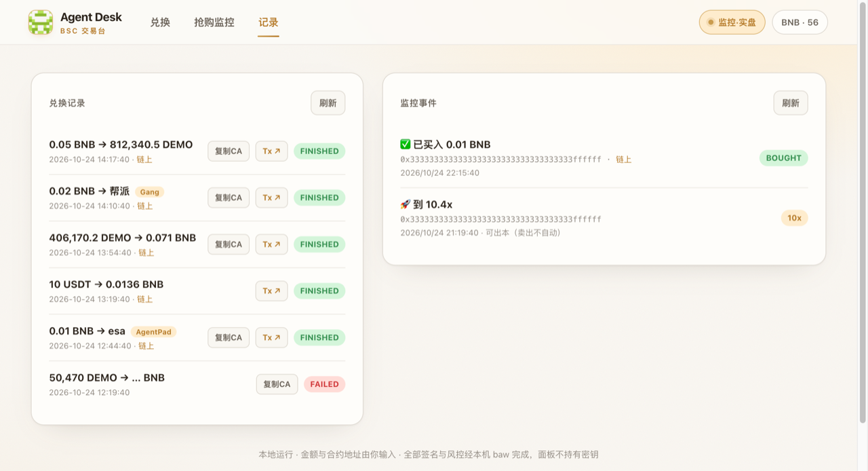
Task: Select contract address in bought event
Action: (501, 159)
